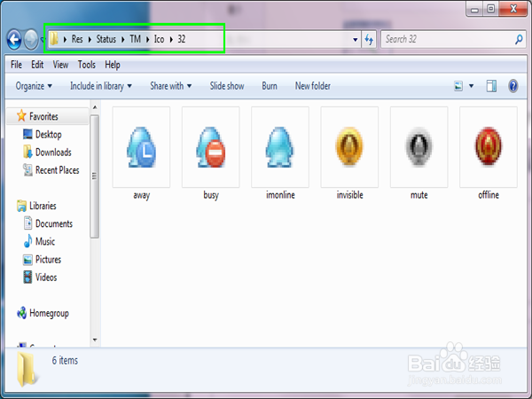Click the Pictures library icon
Screen dimensions: 532x399
[x=27, y=260]
